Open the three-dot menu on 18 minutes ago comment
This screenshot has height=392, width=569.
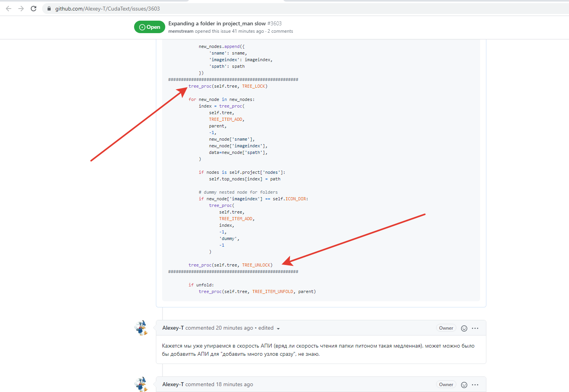click(x=475, y=385)
